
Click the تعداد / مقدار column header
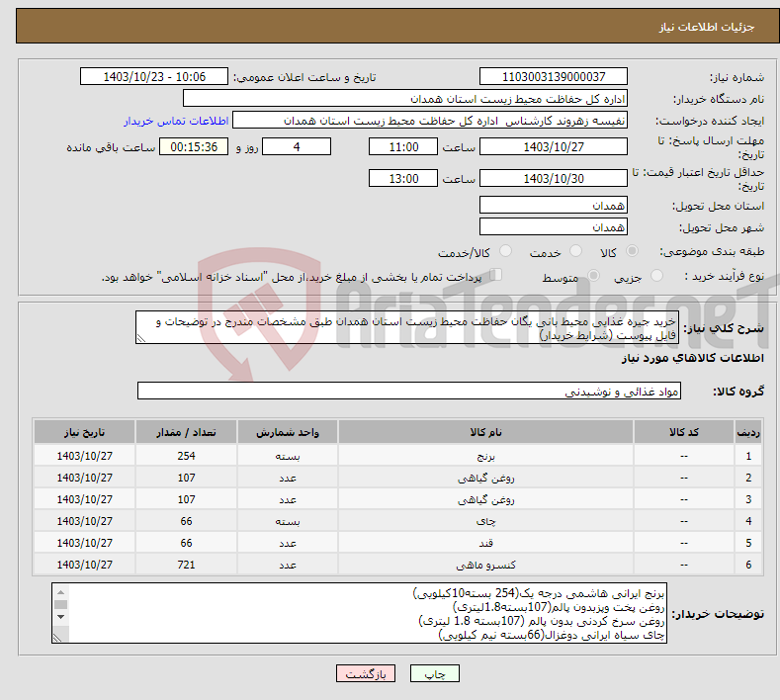tap(186, 432)
